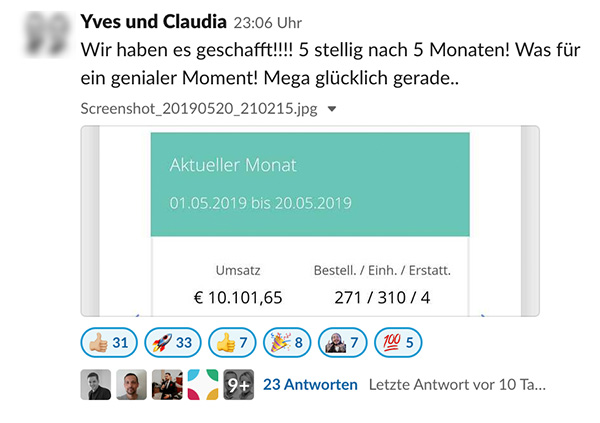
Task: Open the 23 Antworten thread
Action: (310, 385)
